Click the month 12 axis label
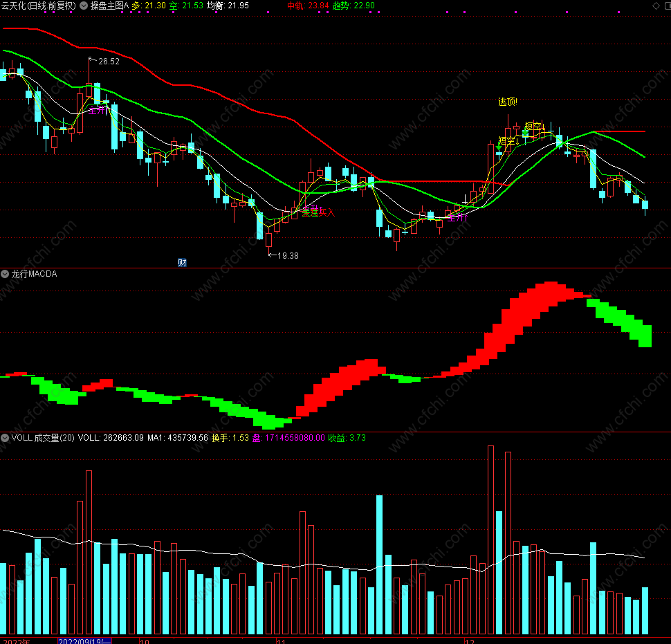This screenshot has height=644, width=671. [x=470, y=641]
